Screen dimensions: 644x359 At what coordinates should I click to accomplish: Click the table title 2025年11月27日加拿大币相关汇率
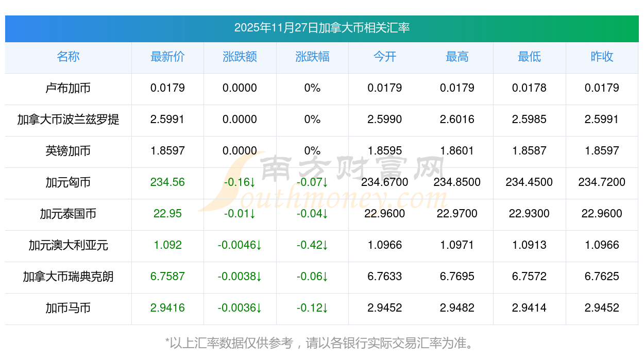321,28
